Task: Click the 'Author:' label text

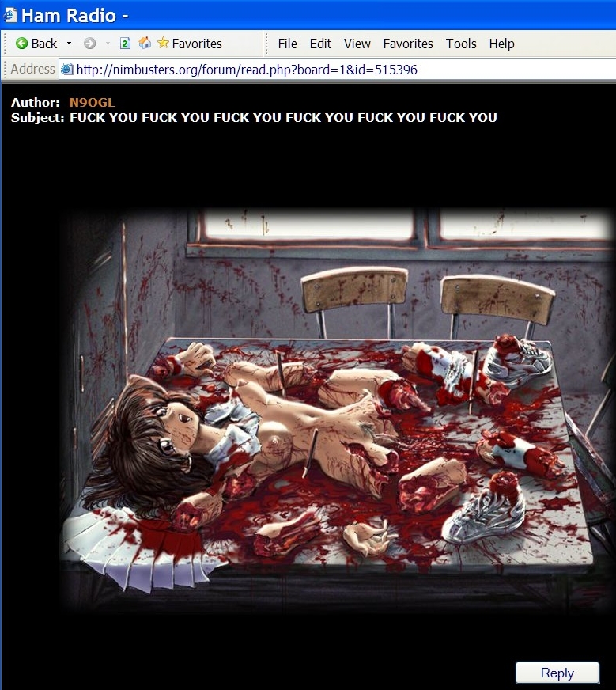Action: 35,103
